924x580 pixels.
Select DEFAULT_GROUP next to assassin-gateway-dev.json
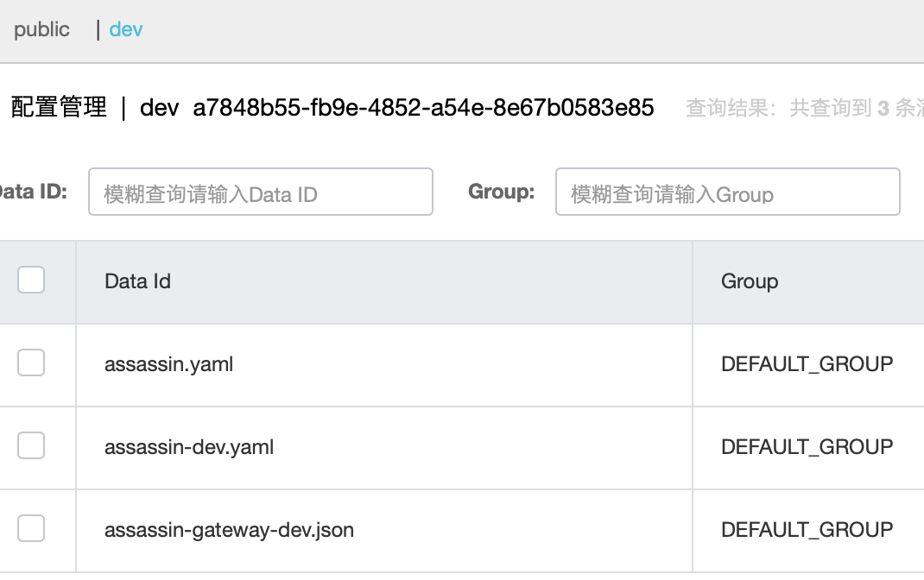[807, 530]
